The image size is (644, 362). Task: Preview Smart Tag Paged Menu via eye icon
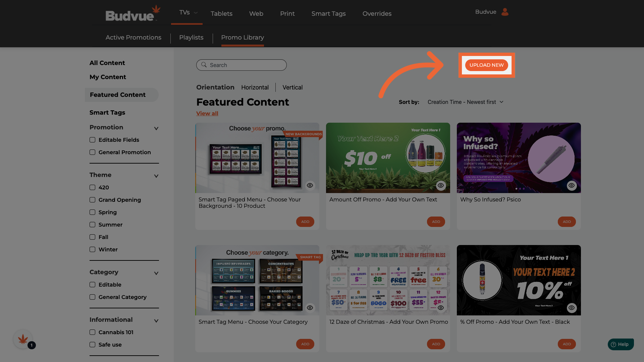310,185
